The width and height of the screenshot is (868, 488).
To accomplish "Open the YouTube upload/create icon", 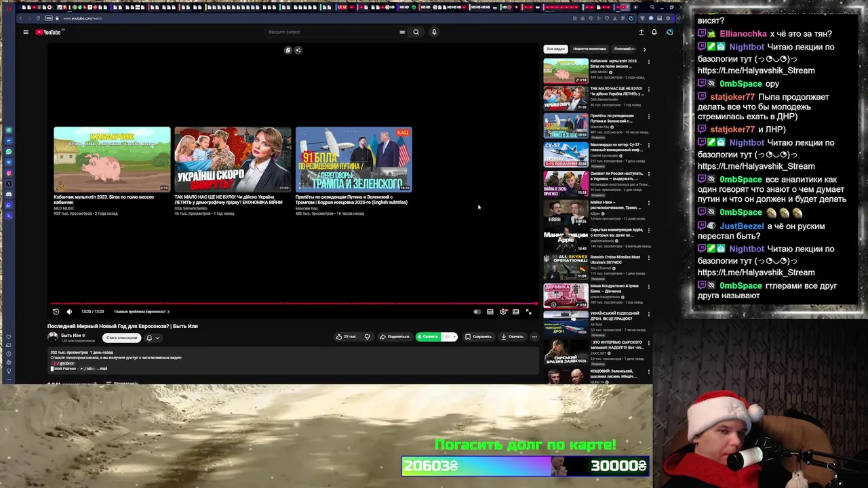I will click(641, 32).
